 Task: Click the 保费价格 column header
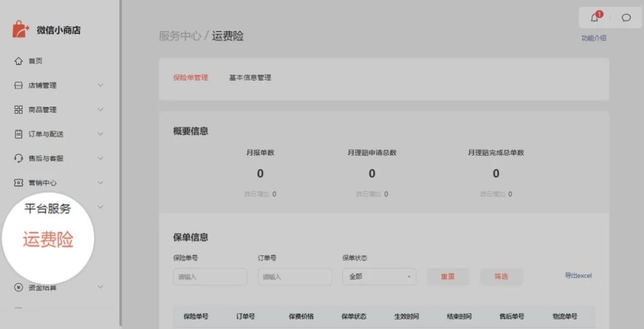(301, 316)
